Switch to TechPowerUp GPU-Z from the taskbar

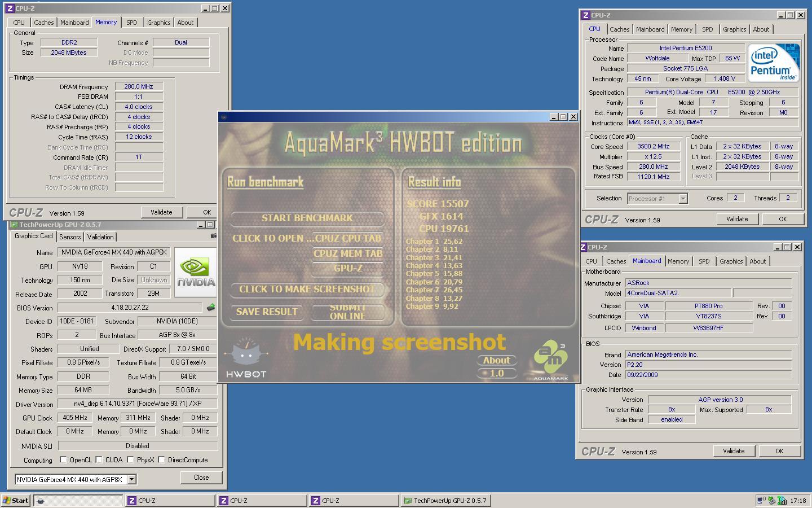click(x=445, y=500)
